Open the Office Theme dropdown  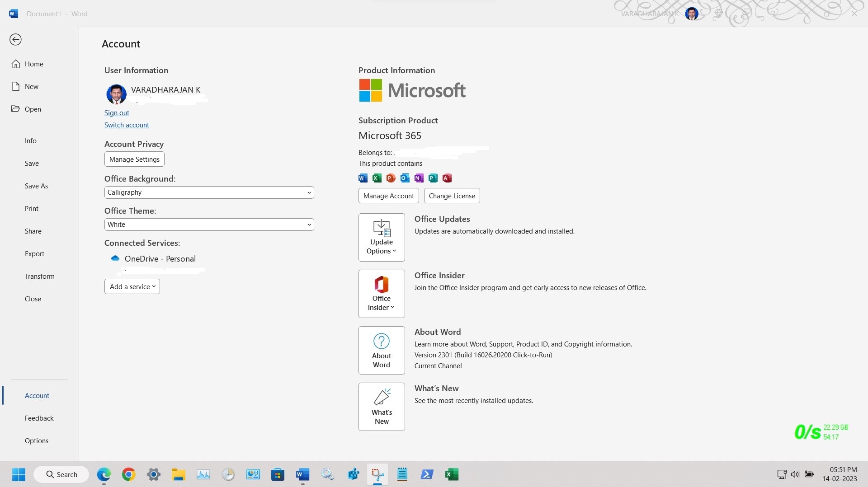point(209,225)
